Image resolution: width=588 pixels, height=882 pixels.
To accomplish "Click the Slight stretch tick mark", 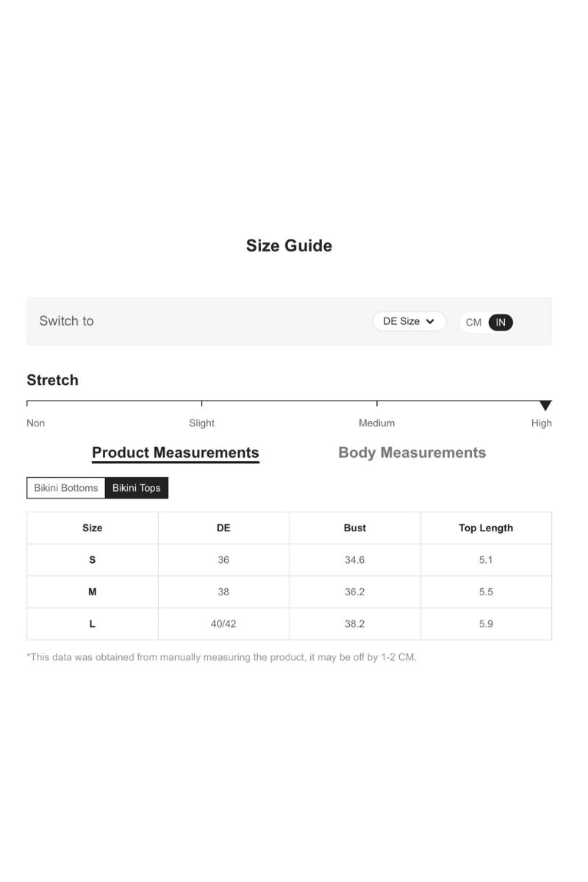I will pos(201,403).
